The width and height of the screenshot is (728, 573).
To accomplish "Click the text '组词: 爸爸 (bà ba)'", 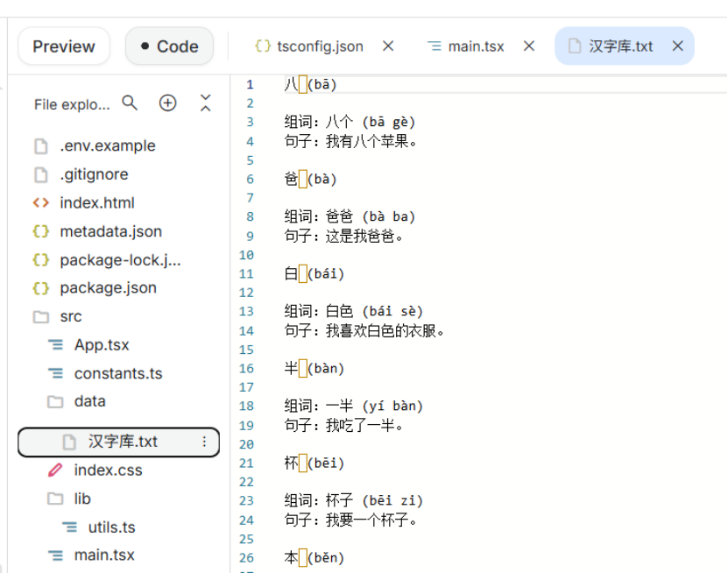I will 350,217.
